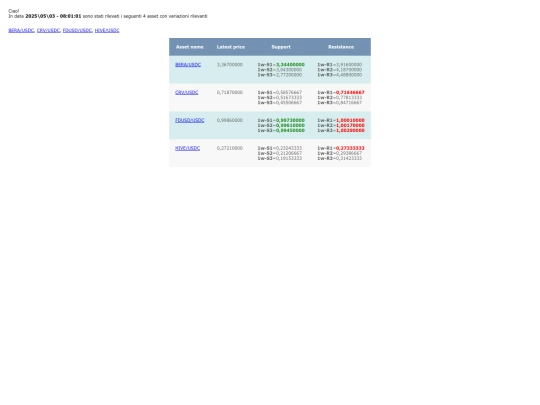Click the 1w-S3 support line for CRV/USDC
Screen dimensions: 540x405
coord(280,103)
